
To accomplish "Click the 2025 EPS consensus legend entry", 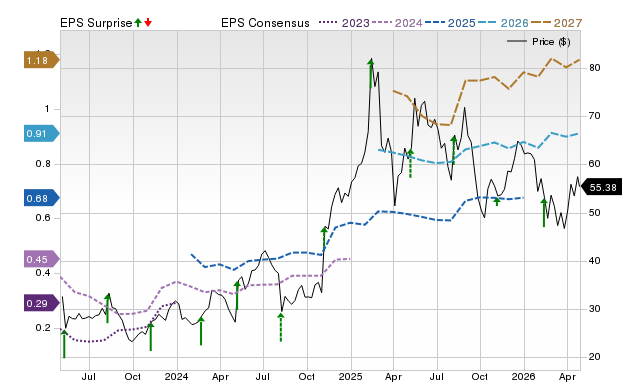I will [450, 23].
